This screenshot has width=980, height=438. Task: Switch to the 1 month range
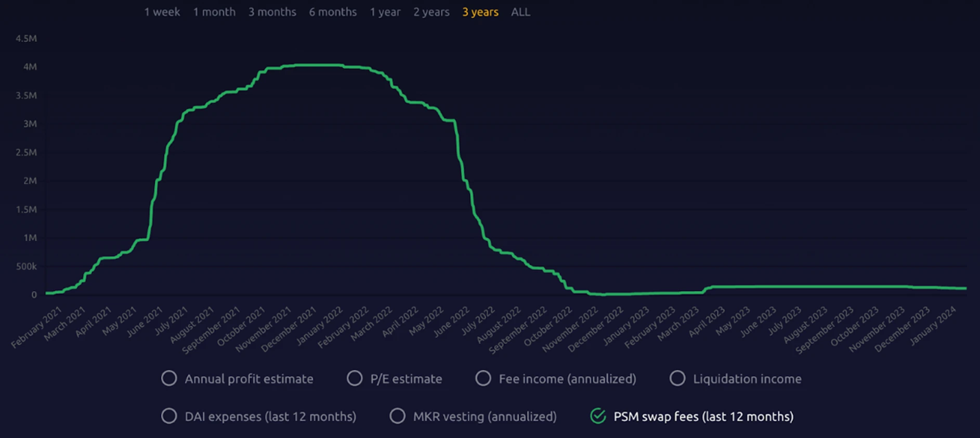coord(214,12)
